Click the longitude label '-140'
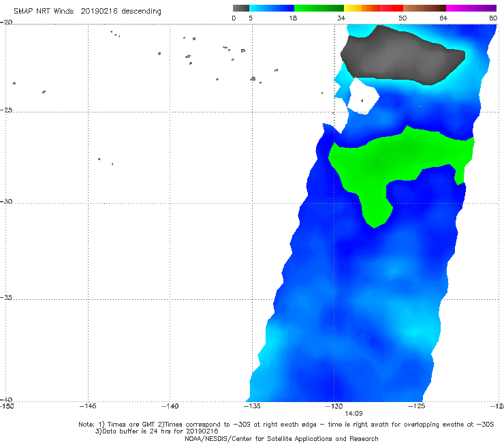Image resolution: width=504 pixels, height=443 pixels. [x=170, y=406]
